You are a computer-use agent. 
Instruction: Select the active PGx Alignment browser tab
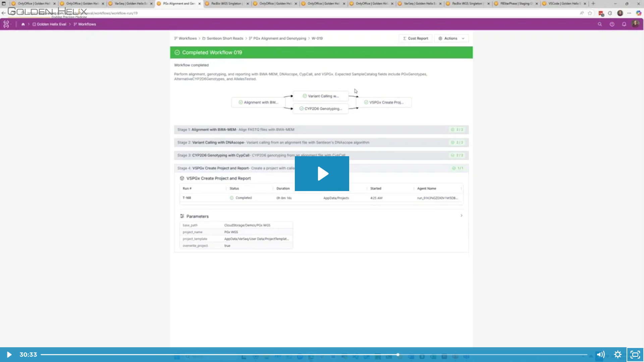[179, 3]
